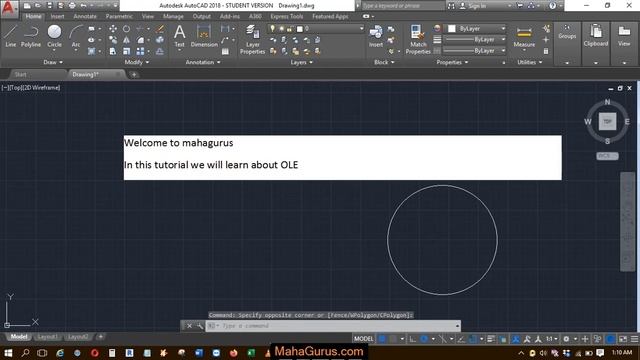This screenshot has height=360, width=640.
Task: Toggle MODEL space button in status bar
Action: pyautogui.click(x=363, y=339)
